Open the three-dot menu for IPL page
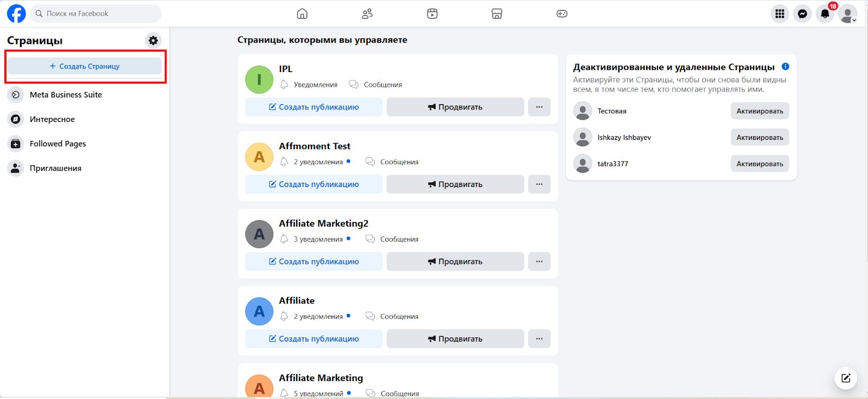 point(539,107)
